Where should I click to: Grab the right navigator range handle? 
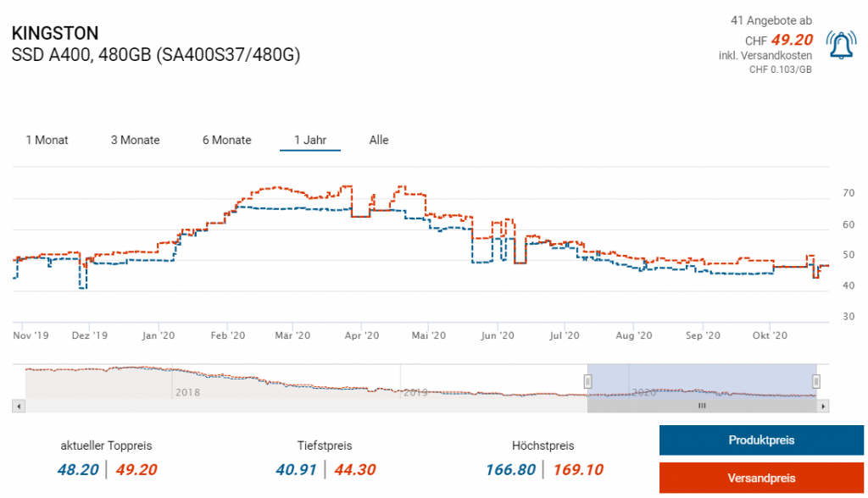[x=816, y=381]
